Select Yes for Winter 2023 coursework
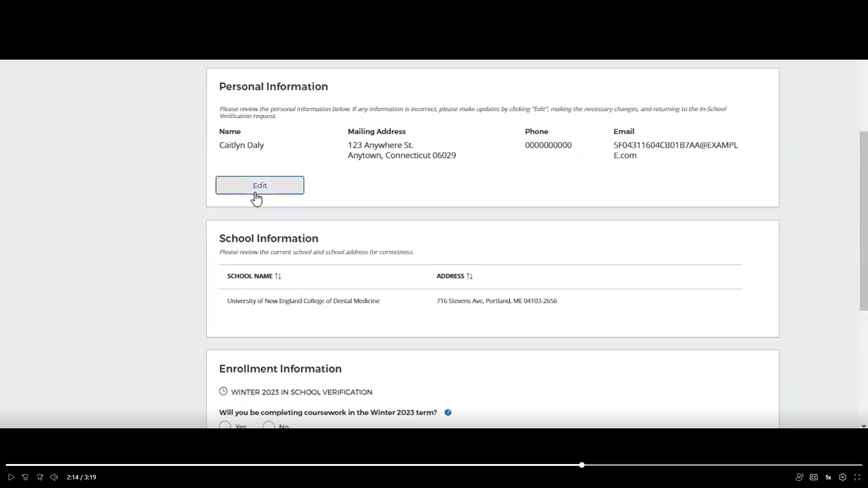 [x=225, y=426]
